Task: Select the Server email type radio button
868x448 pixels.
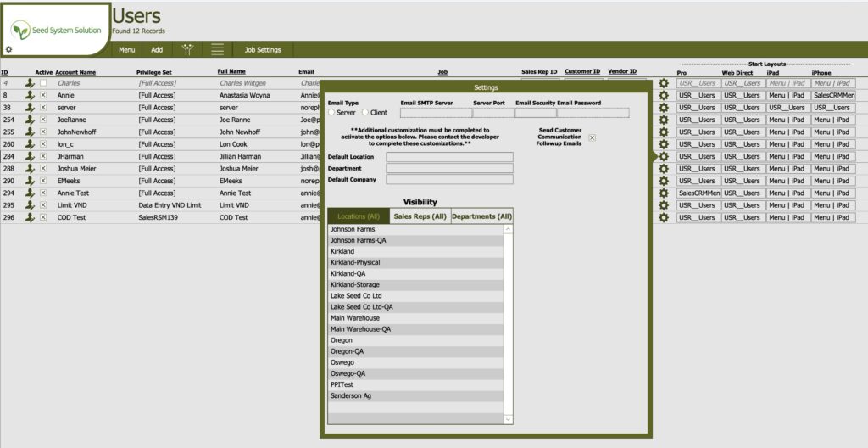Action: tap(331, 112)
